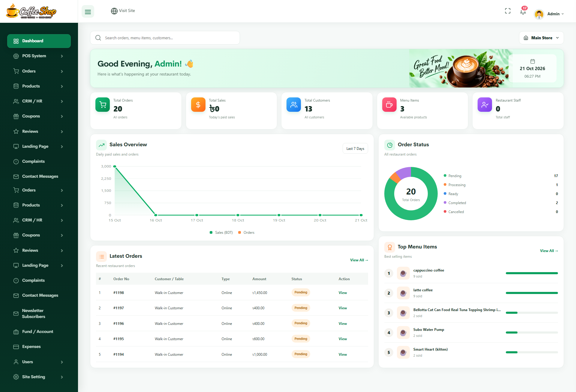Click the Total Orders cart icon
Viewport: 576px width, 392px height.
click(103, 105)
